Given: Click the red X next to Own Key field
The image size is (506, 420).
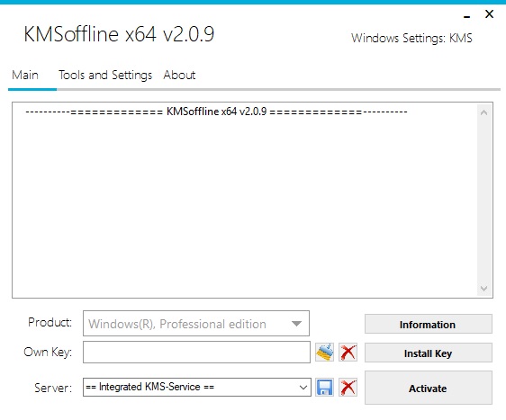Looking at the screenshot, I should point(348,352).
